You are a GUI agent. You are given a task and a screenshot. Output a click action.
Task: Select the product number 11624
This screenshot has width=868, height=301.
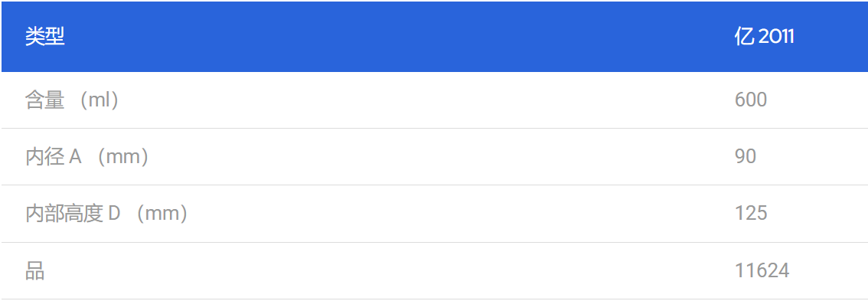(762, 270)
